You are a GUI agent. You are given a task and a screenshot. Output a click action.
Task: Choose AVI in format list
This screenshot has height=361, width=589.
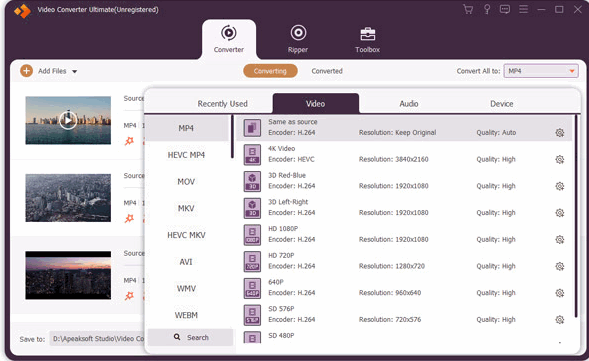(x=186, y=261)
